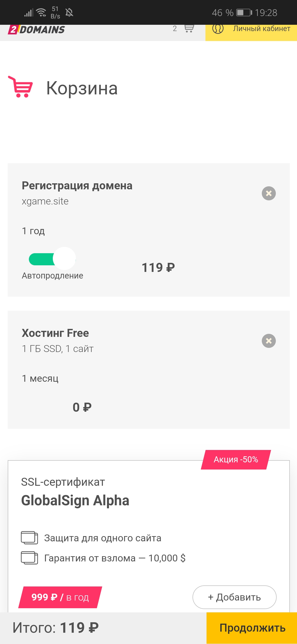Viewport: 297px width, 644px height.
Task: Tap the battery indicator in status bar
Action: [244, 13]
